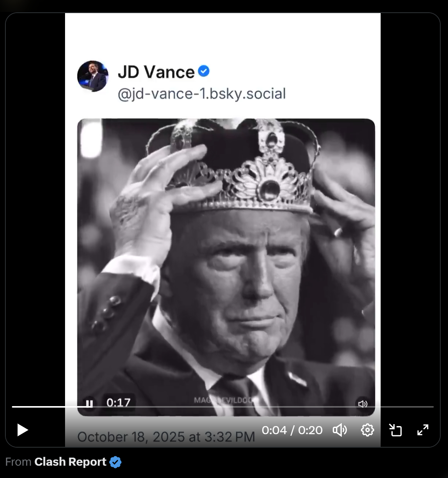Screen dimensions: 448x478
Task: Enable picture-in-picture mode icon
Action: (395, 430)
